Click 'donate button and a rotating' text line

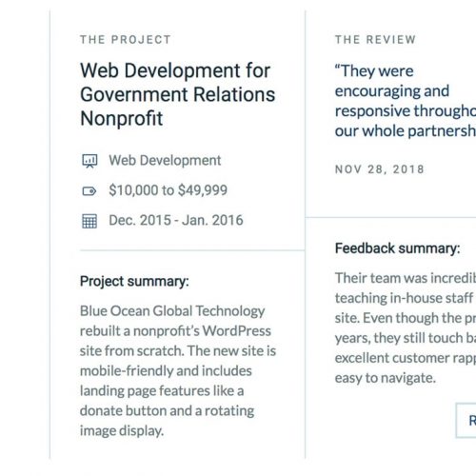pos(167,411)
